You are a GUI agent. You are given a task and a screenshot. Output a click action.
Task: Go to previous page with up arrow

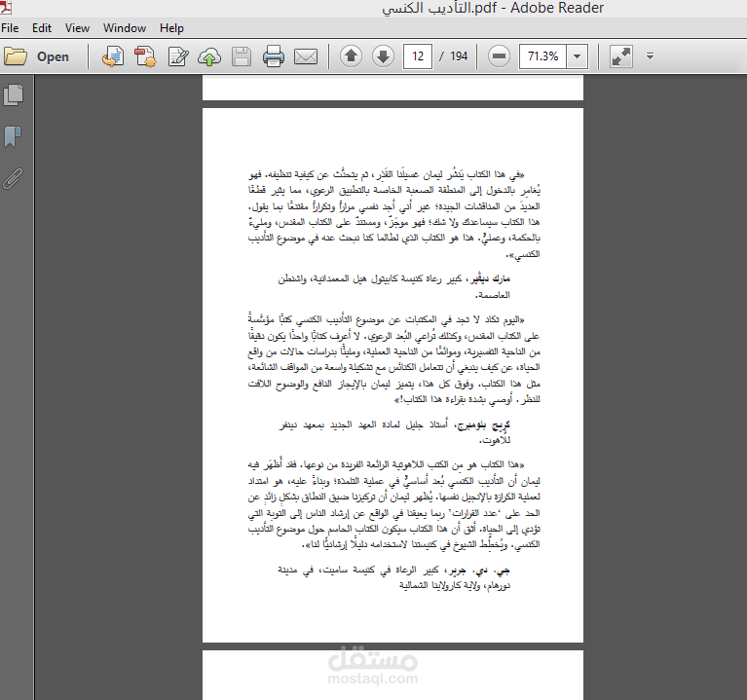point(352,56)
